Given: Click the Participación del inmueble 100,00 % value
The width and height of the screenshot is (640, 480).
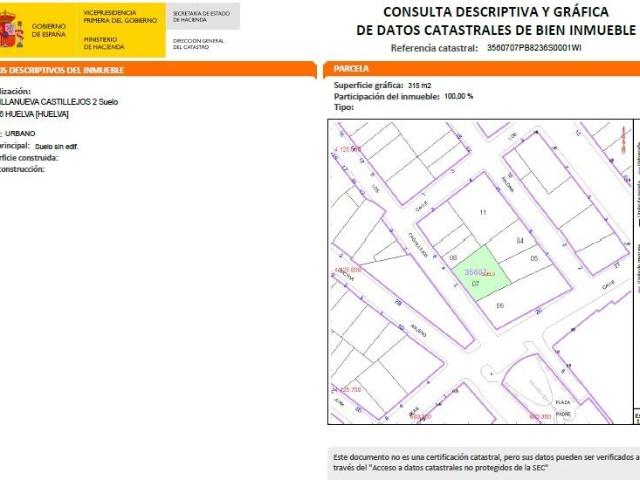Looking at the screenshot, I should pos(458,96).
